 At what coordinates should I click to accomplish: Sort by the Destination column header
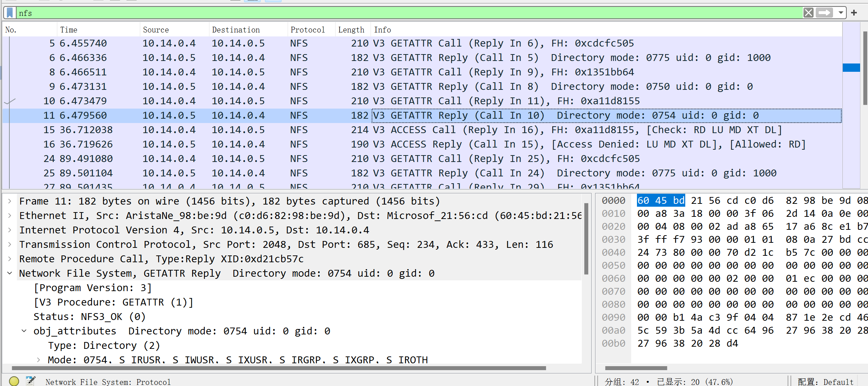pos(248,30)
